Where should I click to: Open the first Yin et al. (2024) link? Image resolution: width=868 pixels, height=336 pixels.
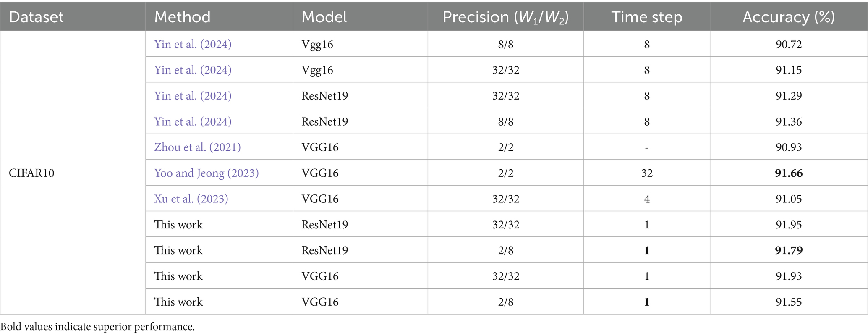click(193, 44)
